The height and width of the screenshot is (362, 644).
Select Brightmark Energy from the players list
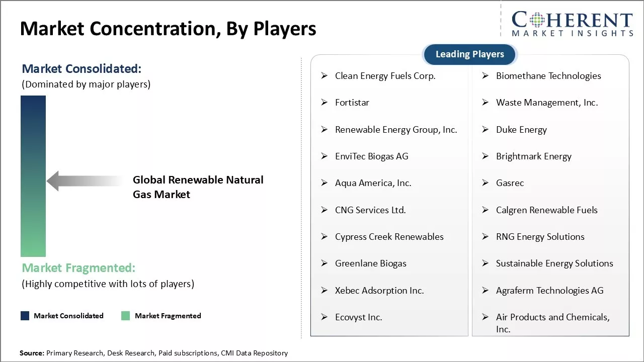coord(533,156)
